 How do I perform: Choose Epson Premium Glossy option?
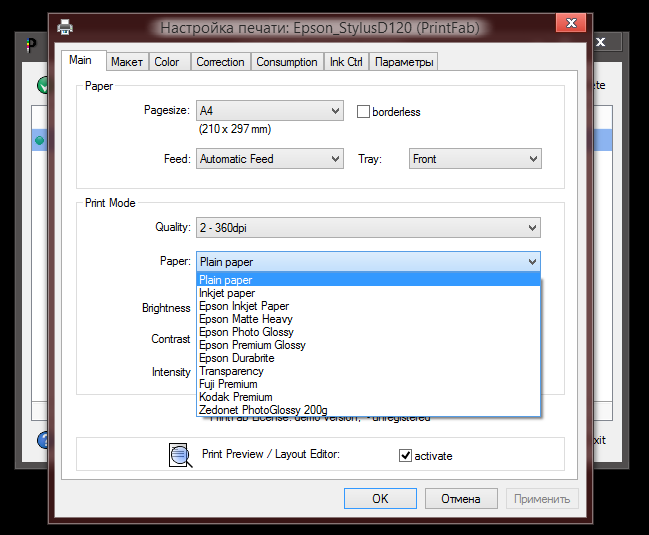(x=368, y=345)
